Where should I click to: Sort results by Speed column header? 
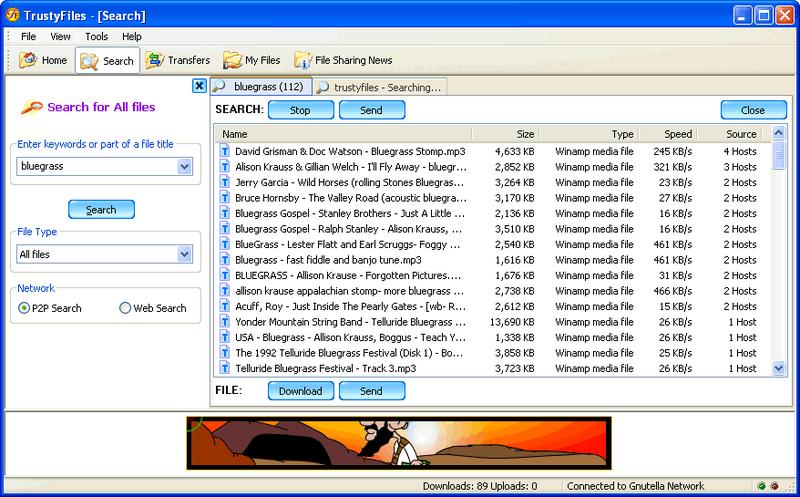[x=667, y=134]
